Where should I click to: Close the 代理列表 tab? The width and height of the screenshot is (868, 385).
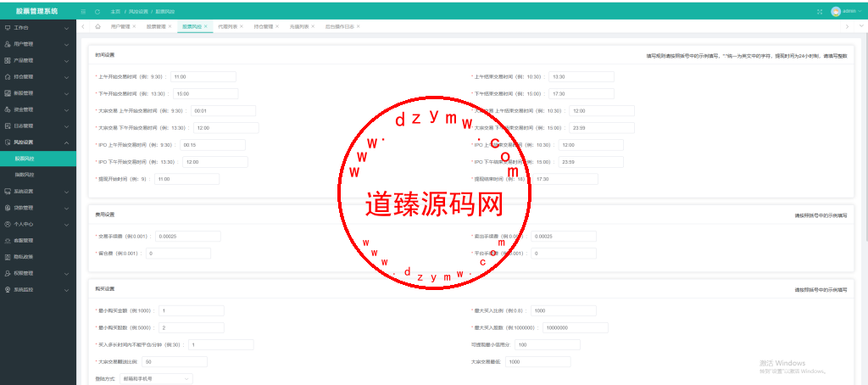(242, 26)
